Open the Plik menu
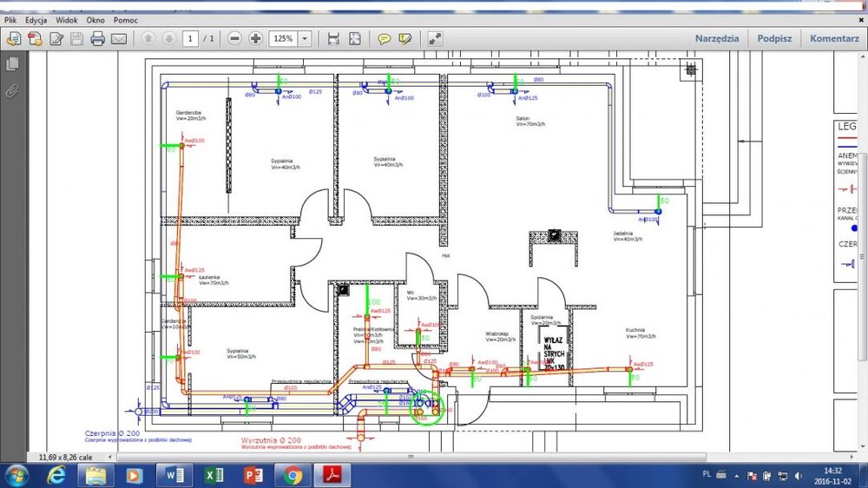Image resolution: width=868 pixels, height=488 pixels. point(10,19)
